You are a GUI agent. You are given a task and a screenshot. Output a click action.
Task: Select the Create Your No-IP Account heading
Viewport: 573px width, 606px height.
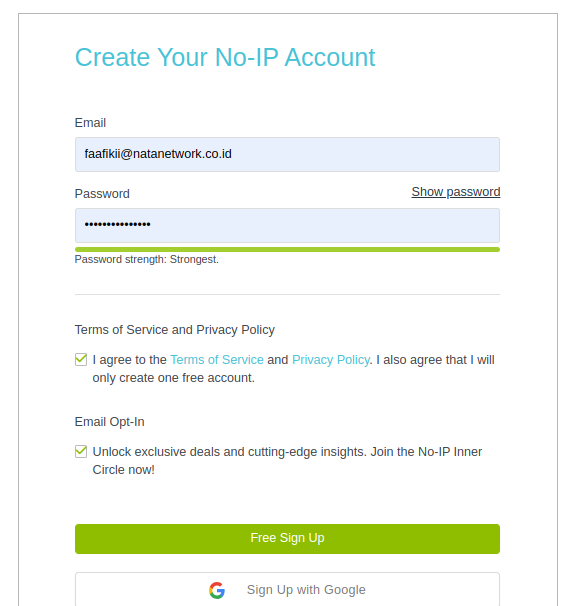click(x=225, y=57)
